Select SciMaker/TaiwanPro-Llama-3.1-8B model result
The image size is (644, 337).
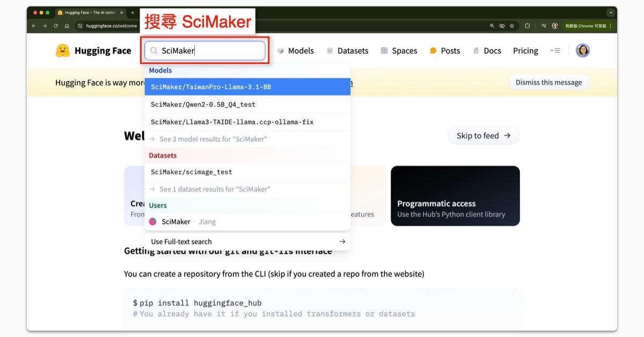point(247,87)
